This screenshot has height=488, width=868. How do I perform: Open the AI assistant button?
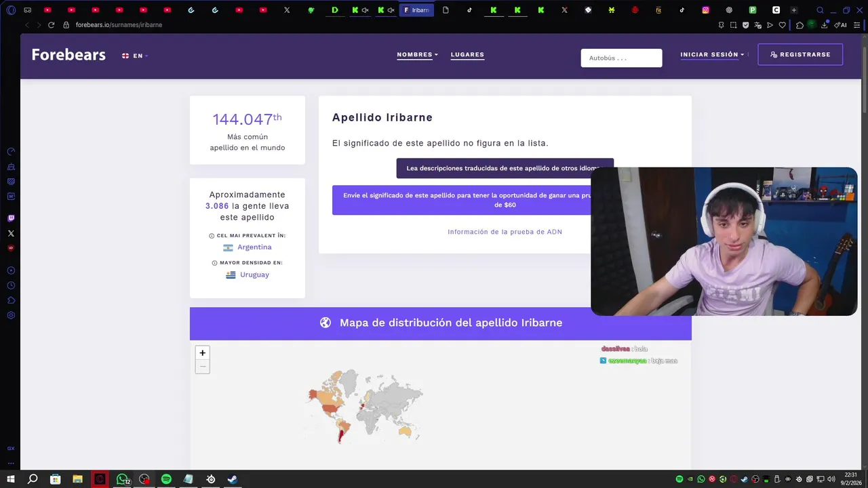[x=840, y=25]
